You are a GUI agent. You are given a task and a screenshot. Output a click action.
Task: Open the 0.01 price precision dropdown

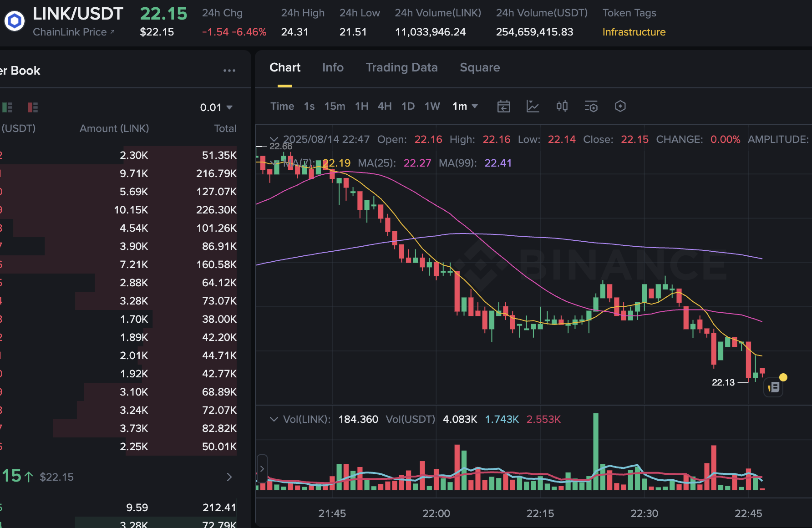[217, 107]
